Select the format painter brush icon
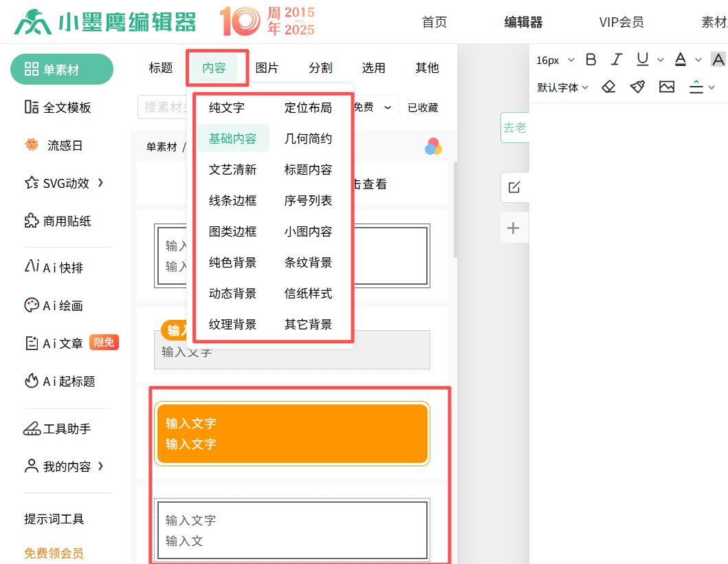 637,87
